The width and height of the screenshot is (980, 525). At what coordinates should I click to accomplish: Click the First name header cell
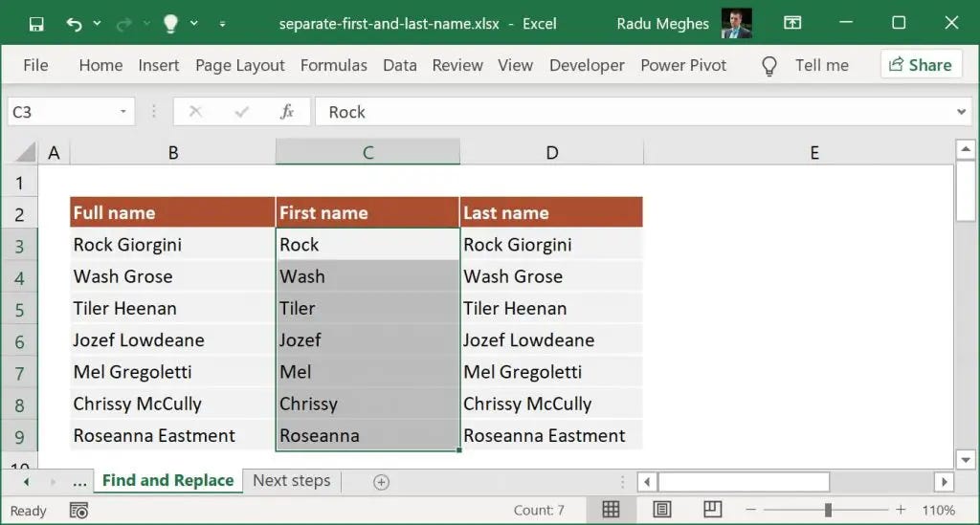tap(367, 213)
